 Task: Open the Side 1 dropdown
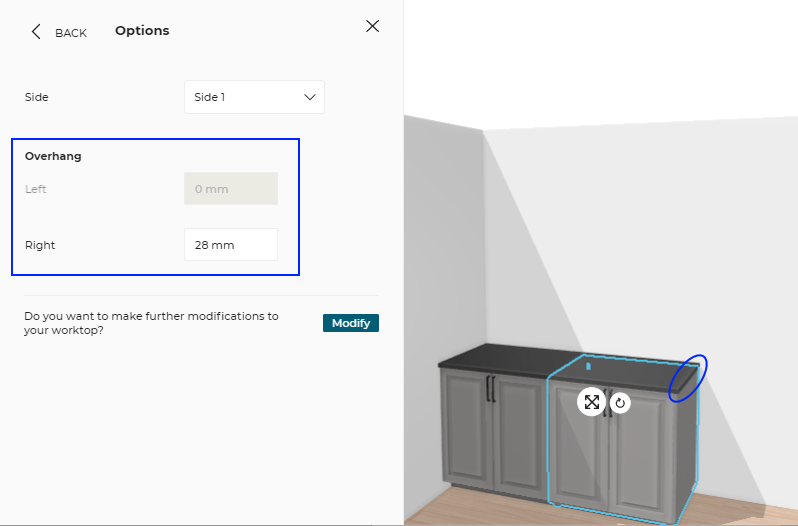pyautogui.click(x=254, y=97)
